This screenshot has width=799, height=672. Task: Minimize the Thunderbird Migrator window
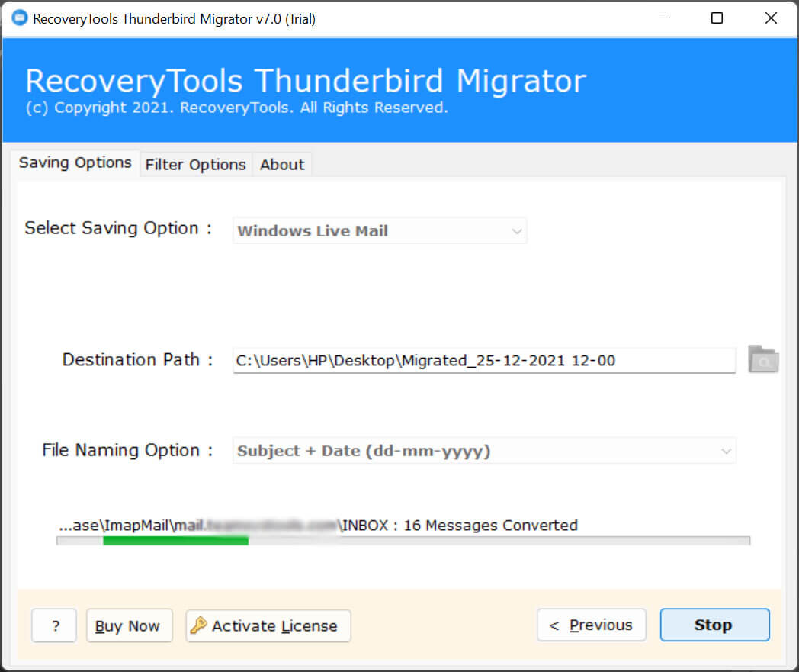tap(664, 18)
